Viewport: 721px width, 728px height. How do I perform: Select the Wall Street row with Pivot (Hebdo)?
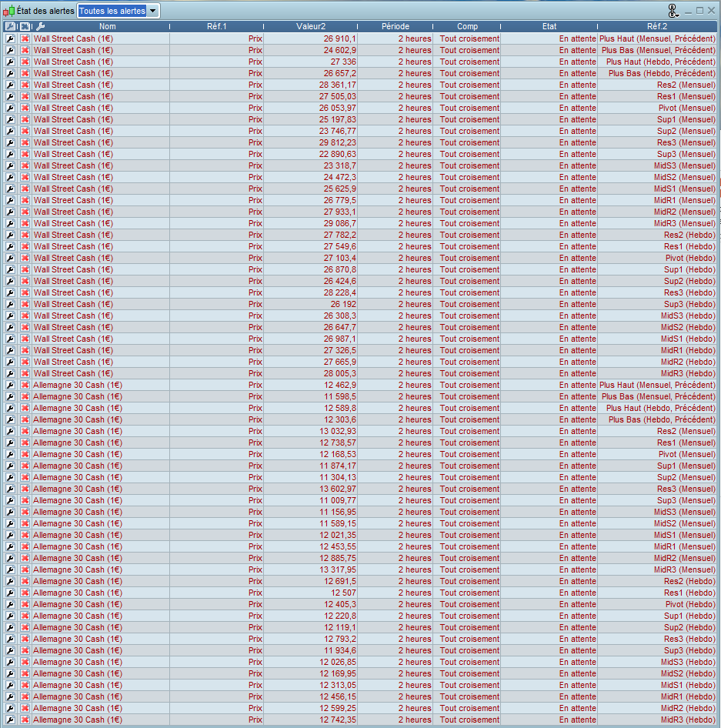360,258
